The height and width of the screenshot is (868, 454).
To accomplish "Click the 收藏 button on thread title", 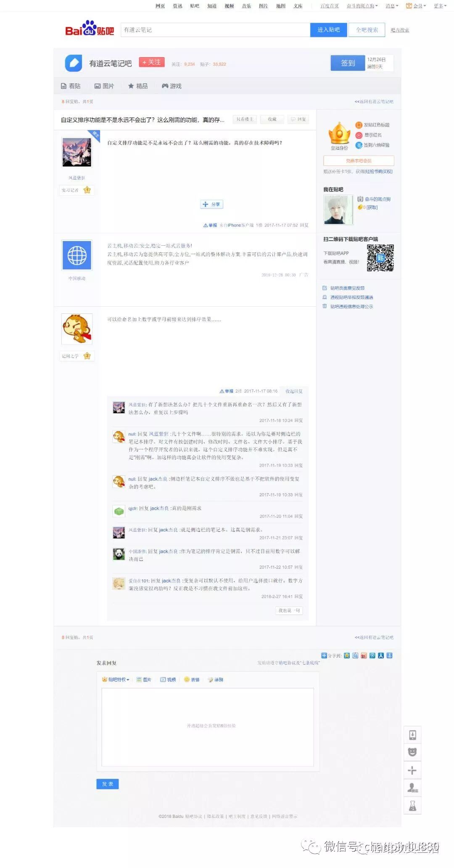I will tap(272, 119).
